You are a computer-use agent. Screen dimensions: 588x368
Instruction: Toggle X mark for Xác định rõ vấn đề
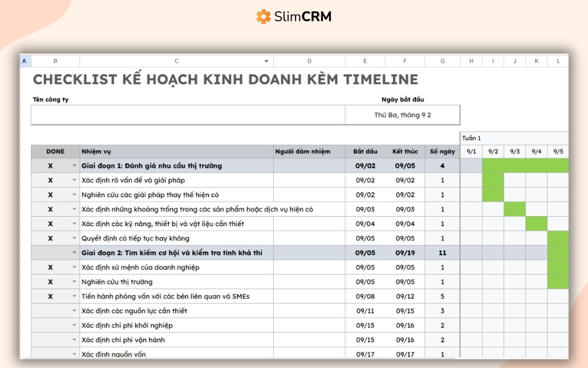[x=50, y=180]
